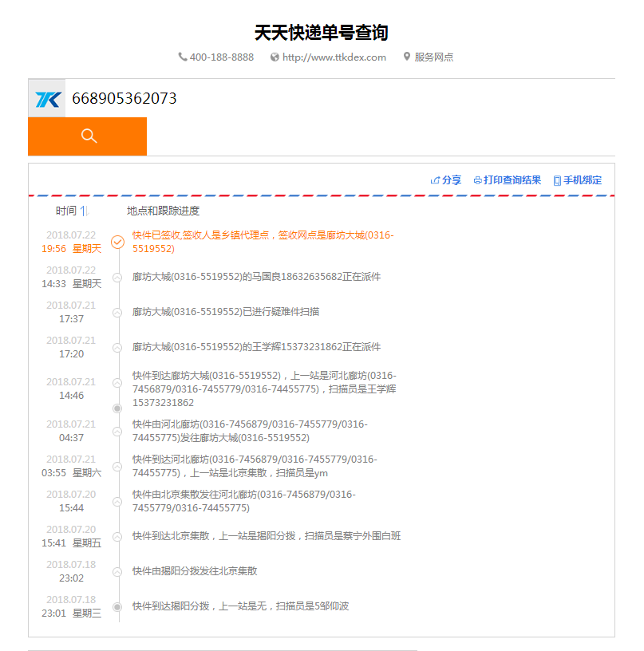
Task: Click entry 王学辉15373231862正在派件
Action: coord(256,347)
